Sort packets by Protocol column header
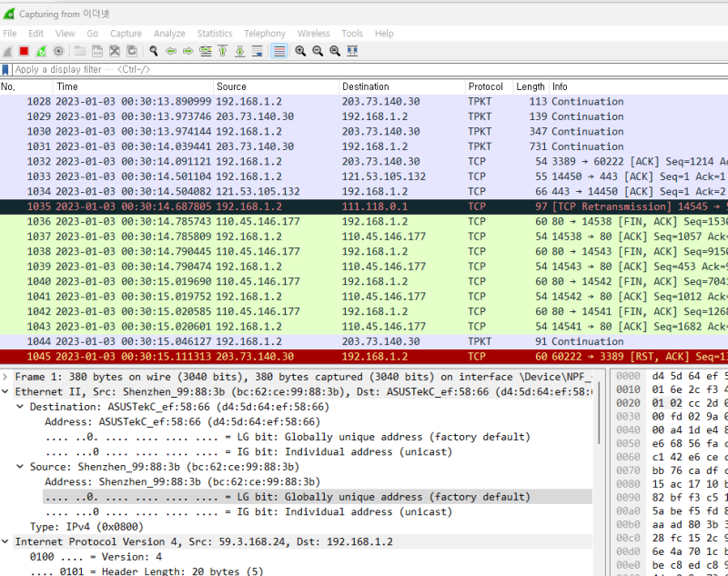The width and height of the screenshot is (728, 576). coord(486,86)
